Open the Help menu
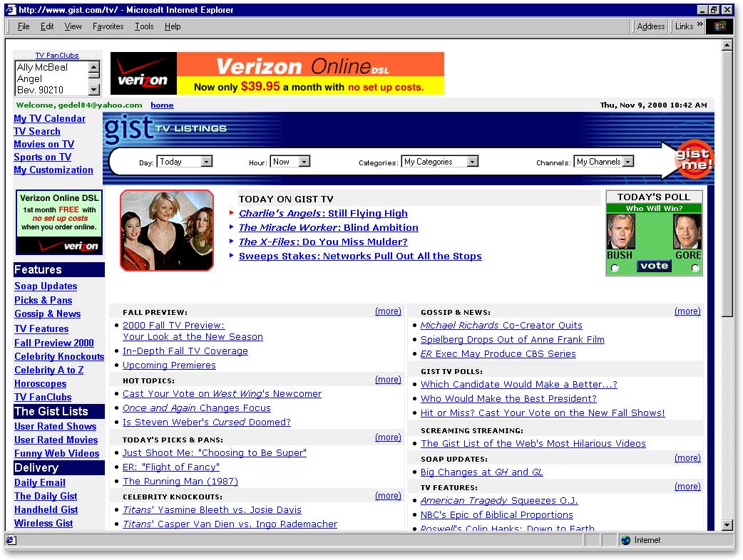Screen dimensions: 743x560 (x=173, y=26)
